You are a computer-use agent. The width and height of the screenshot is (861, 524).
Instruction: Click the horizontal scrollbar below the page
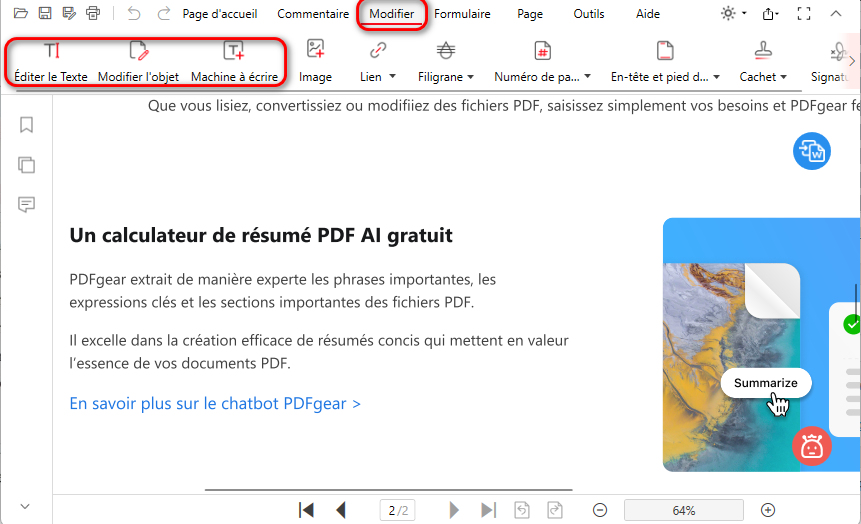click(x=389, y=489)
